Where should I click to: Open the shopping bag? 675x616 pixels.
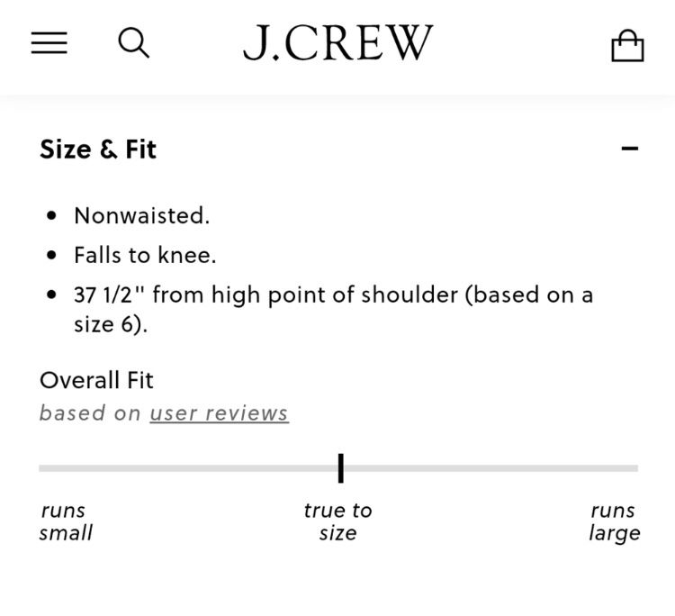(x=627, y=46)
